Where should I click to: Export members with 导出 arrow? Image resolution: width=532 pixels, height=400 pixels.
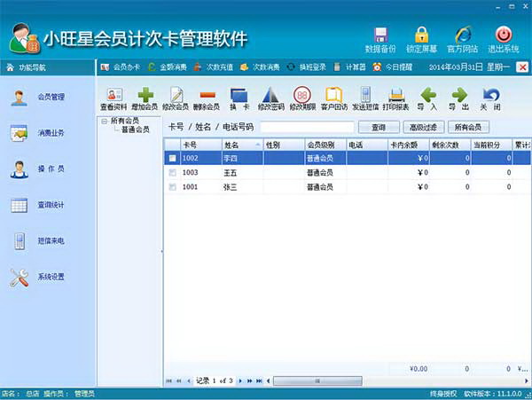459,95
